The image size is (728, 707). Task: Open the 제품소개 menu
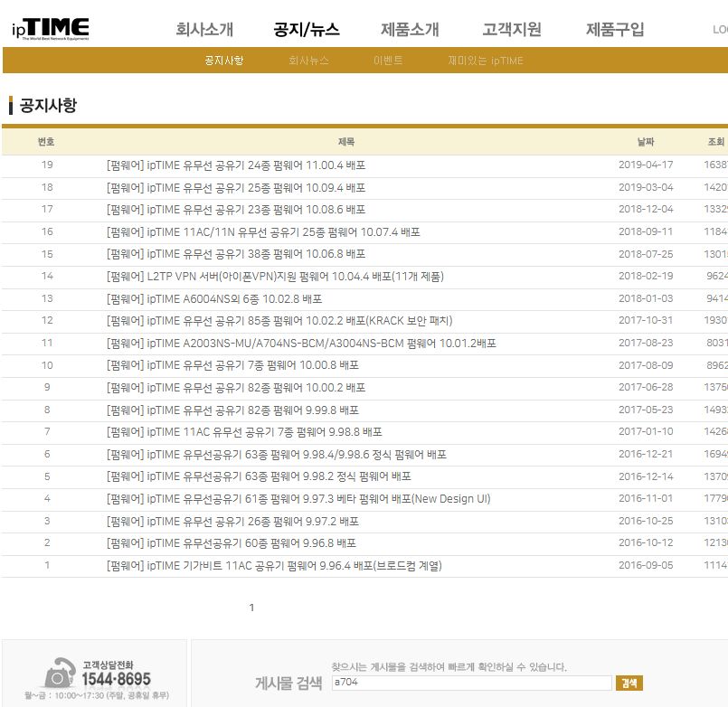coord(410,29)
